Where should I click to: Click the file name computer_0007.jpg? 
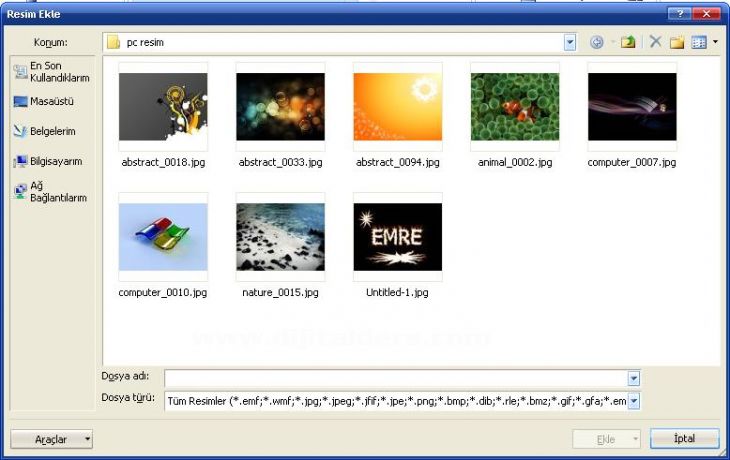[x=632, y=162]
